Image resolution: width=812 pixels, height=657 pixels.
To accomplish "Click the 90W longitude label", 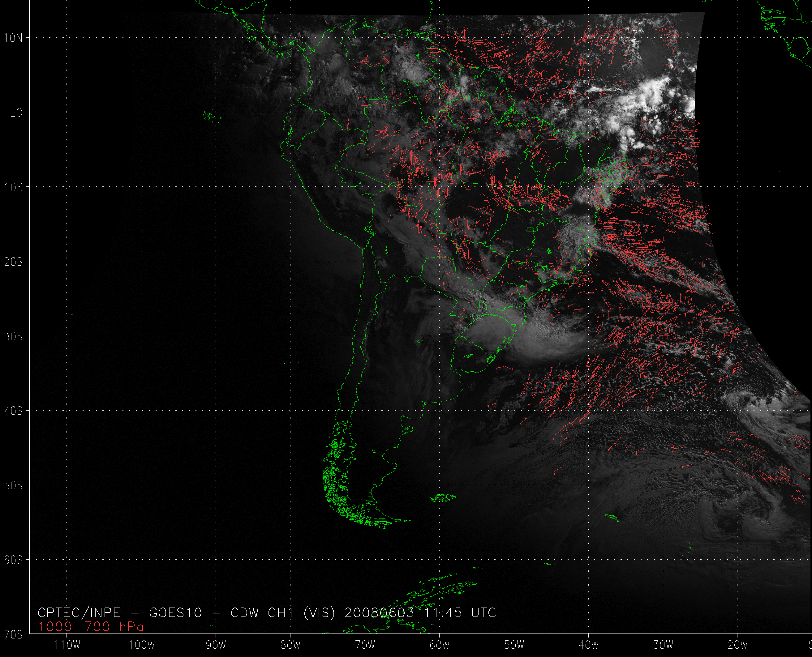I will pos(216,645).
